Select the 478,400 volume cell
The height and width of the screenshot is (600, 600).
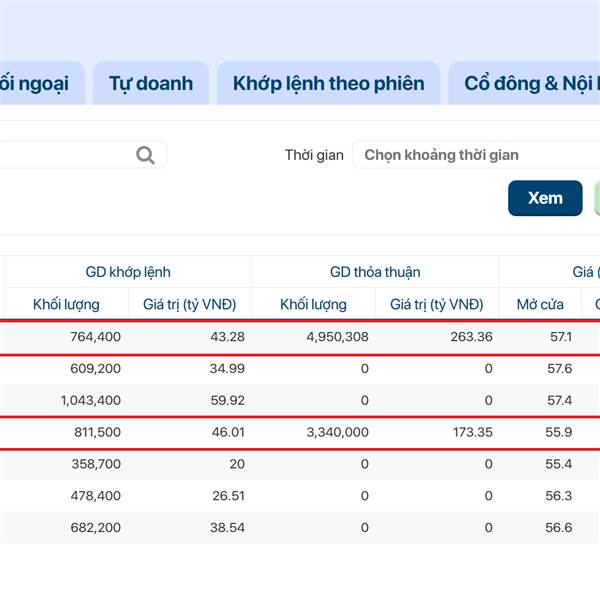click(x=96, y=496)
